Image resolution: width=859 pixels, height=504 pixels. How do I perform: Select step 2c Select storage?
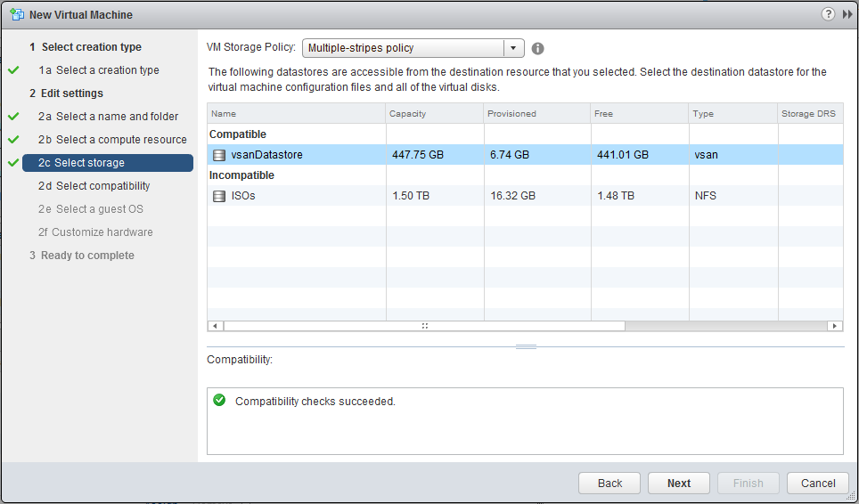point(107,163)
